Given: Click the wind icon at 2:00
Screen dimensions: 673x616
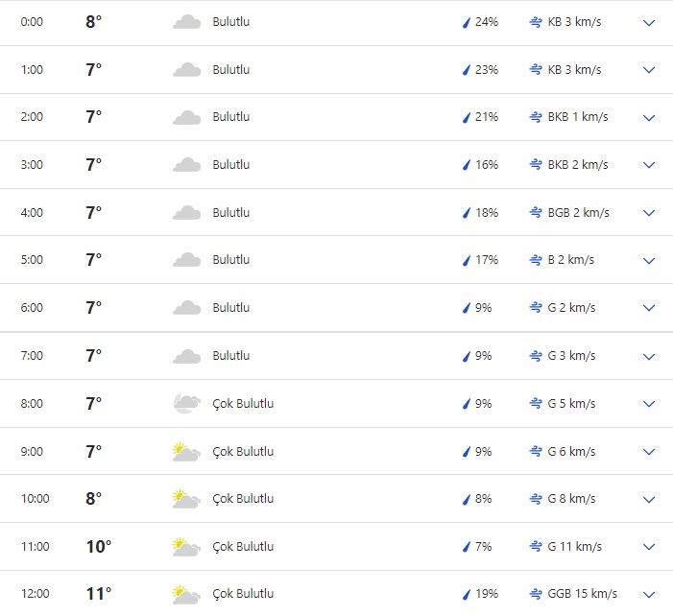Looking at the screenshot, I should tap(536, 117).
